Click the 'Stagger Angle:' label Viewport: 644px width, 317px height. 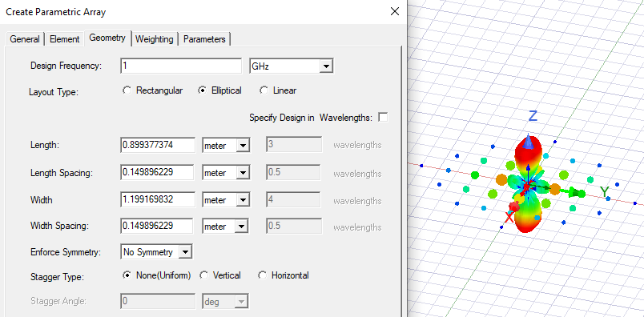(58, 301)
